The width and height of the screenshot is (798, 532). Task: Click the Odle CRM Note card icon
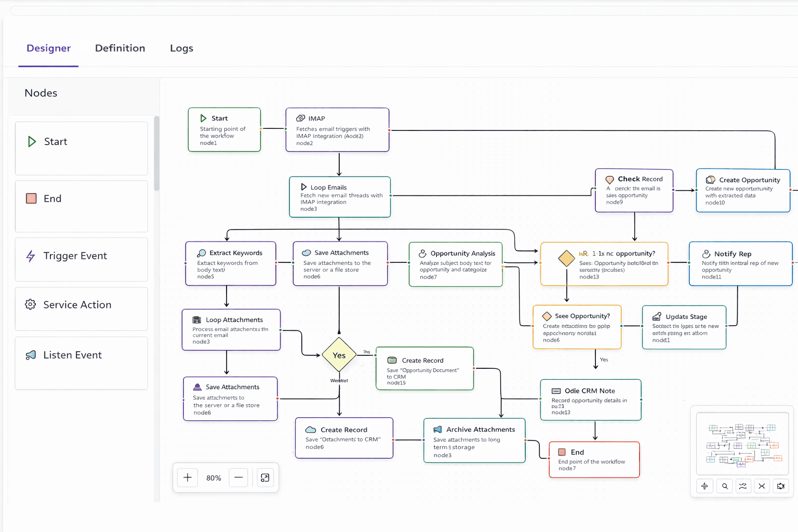point(556,391)
